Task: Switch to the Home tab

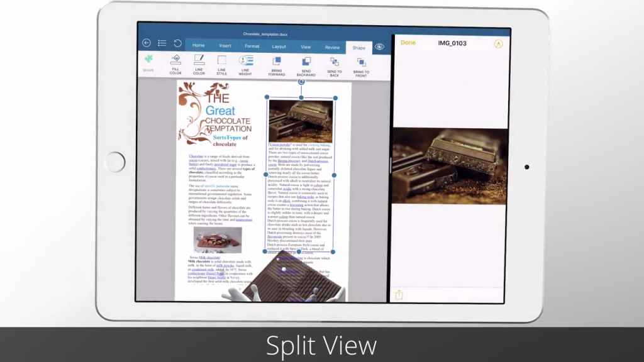Action: [x=198, y=45]
